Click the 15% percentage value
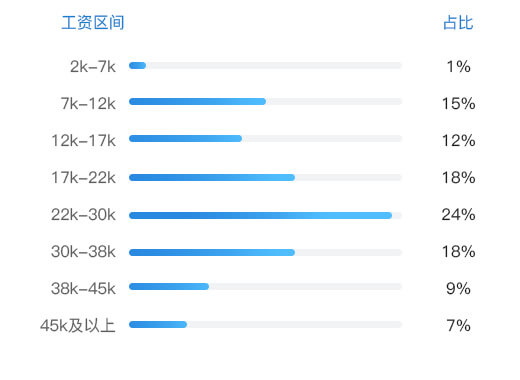This screenshot has height=380, width=520. click(458, 103)
